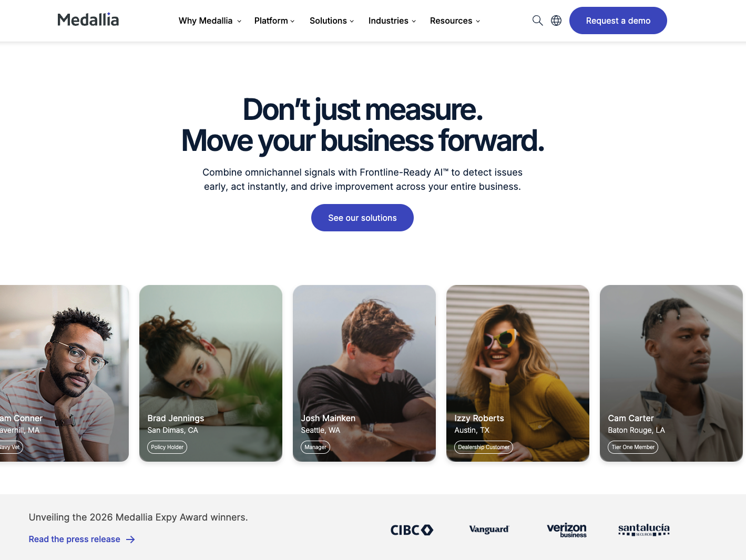Click the arrow beside Read the press release
Image resolution: width=746 pixels, height=560 pixels.
point(130,539)
